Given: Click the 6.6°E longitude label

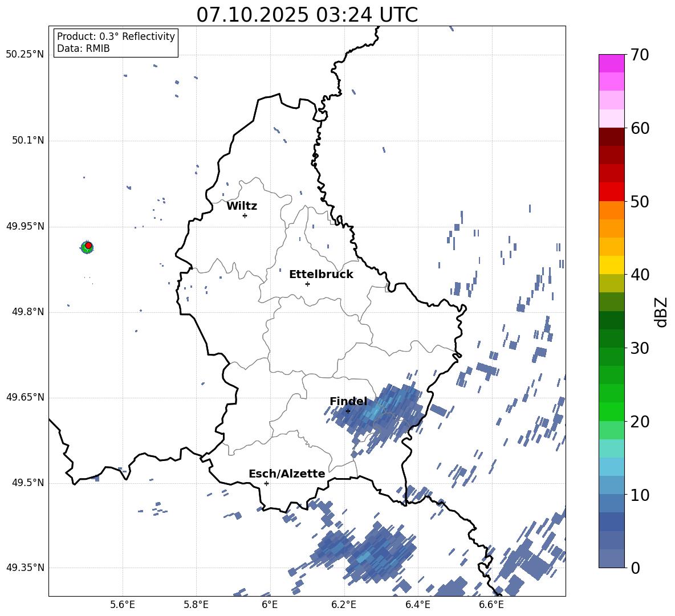Looking at the screenshot, I should (491, 605).
